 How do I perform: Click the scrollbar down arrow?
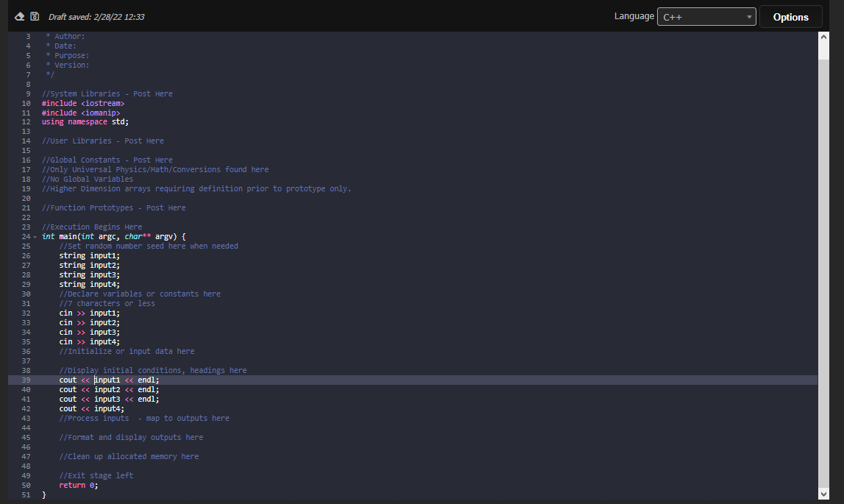click(x=823, y=494)
